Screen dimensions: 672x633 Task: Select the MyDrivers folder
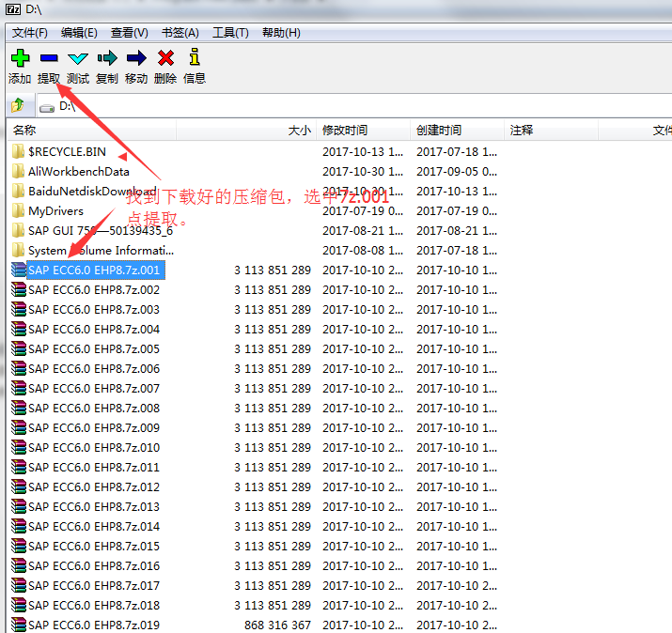55,210
